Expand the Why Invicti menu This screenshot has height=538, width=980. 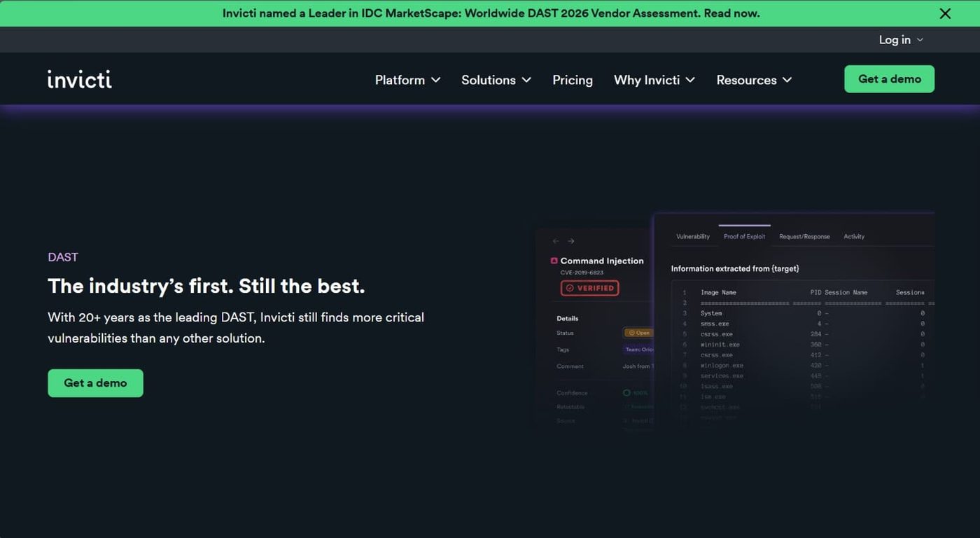(654, 80)
